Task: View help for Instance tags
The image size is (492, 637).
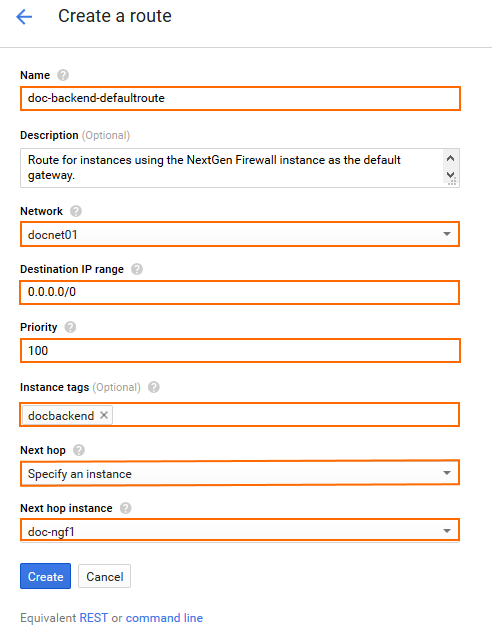Action: pyautogui.click(x=154, y=387)
